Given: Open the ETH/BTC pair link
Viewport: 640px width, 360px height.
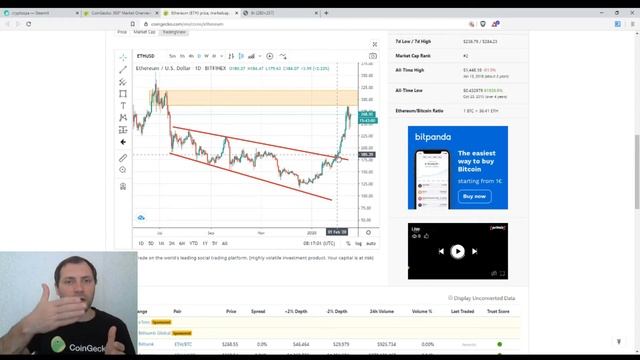Looking at the screenshot, I should pyautogui.click(x=183, y=344).
